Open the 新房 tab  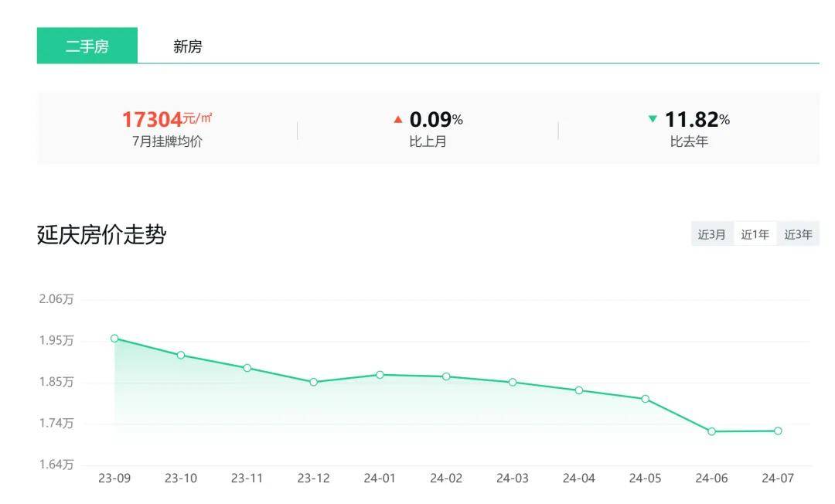coord(187,46)
